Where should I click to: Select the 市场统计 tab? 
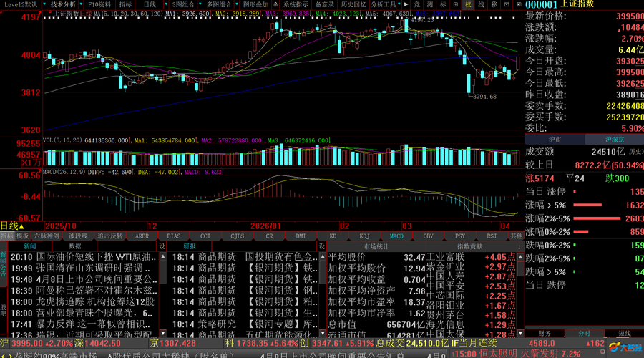click(x=376, y=246)
